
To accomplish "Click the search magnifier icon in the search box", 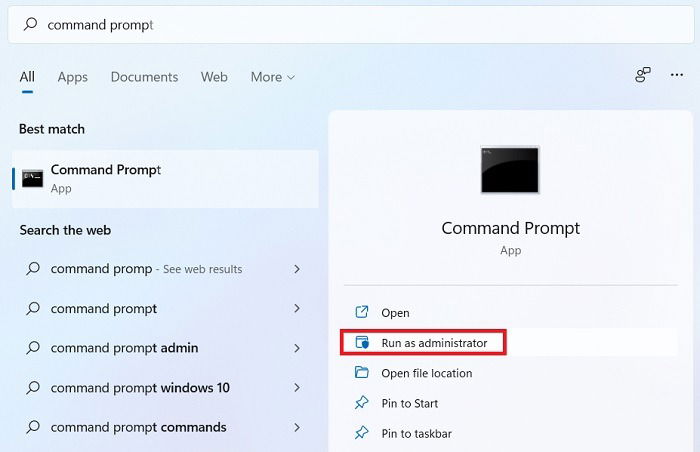I will (x=30, y=24).
